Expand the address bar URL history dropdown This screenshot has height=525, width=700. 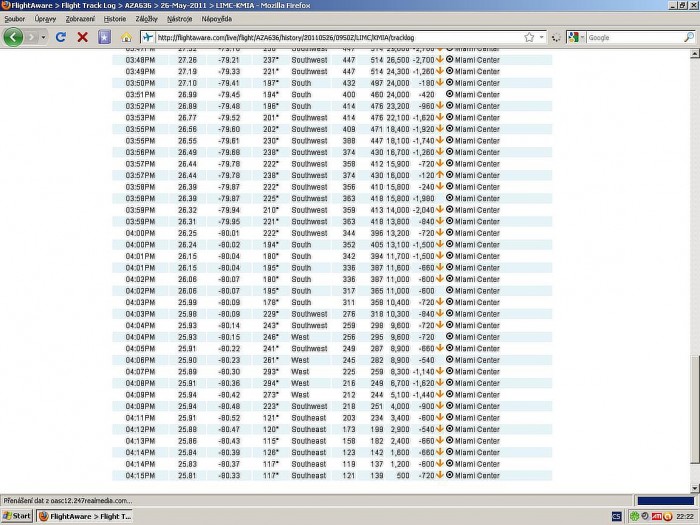tap(542, 38)
